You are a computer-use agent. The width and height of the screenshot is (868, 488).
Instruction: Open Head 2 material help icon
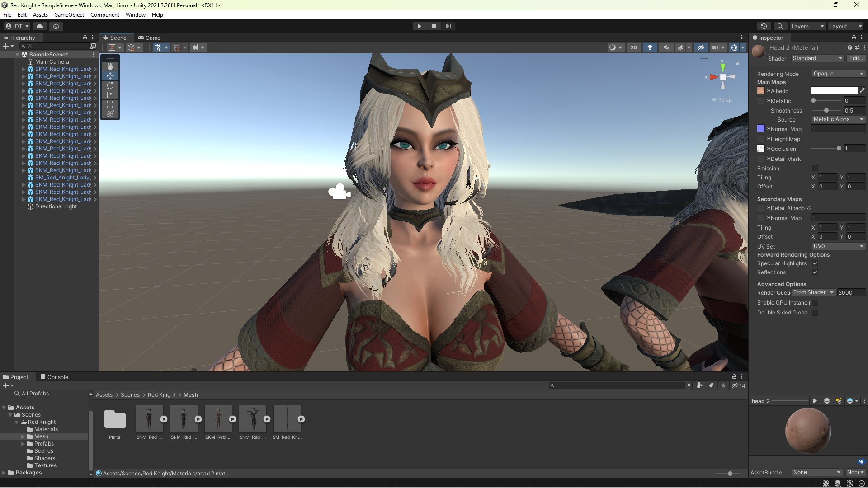pyautogui.click(x=849, y=47)
